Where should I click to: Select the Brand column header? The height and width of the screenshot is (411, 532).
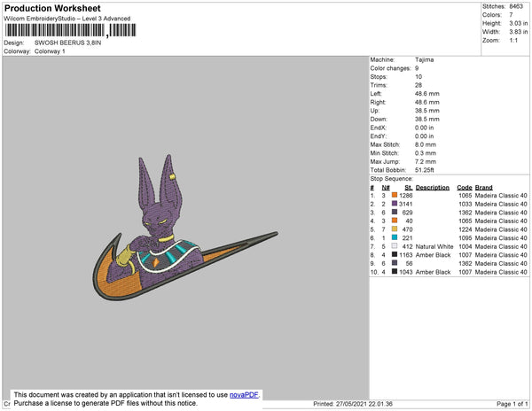(x=483, y=187)
